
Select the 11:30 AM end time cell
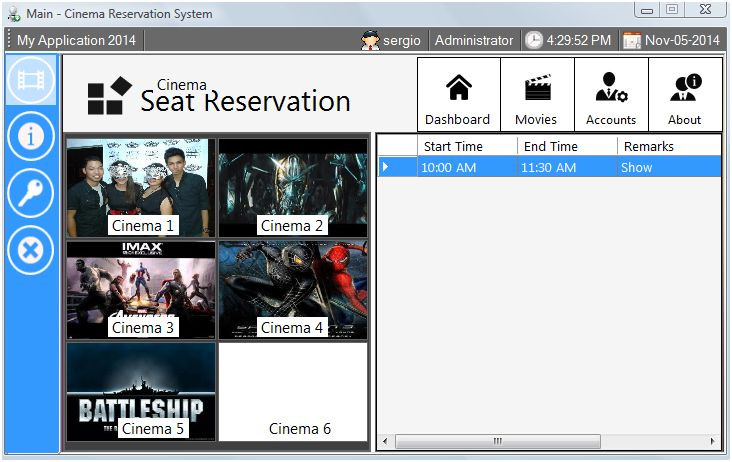567,167
